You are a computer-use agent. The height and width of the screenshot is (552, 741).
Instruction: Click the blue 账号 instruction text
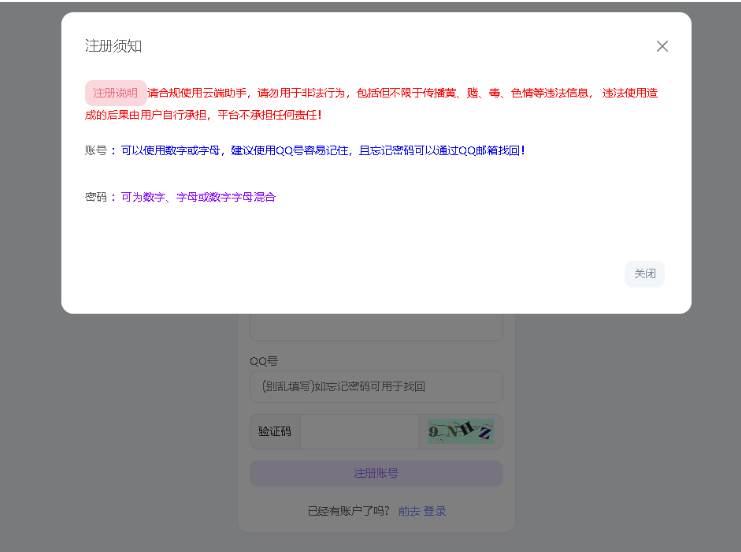pyautogui.click(x=323, y=151)
